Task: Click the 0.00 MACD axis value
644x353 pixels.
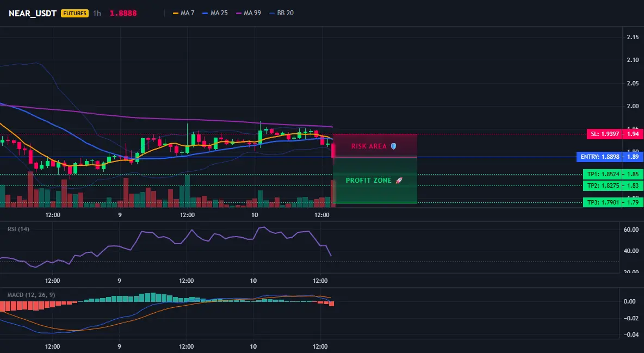Action: point(630,302)
